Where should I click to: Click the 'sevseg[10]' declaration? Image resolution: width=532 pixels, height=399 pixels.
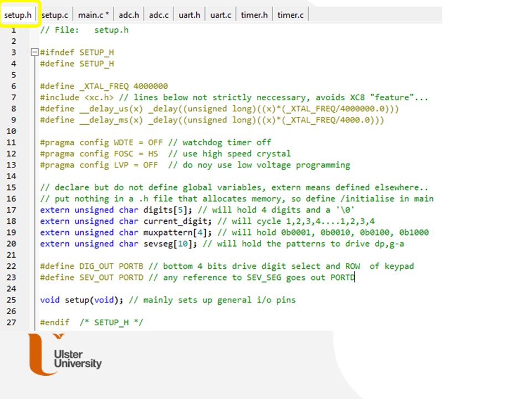[x=119, y=244]
